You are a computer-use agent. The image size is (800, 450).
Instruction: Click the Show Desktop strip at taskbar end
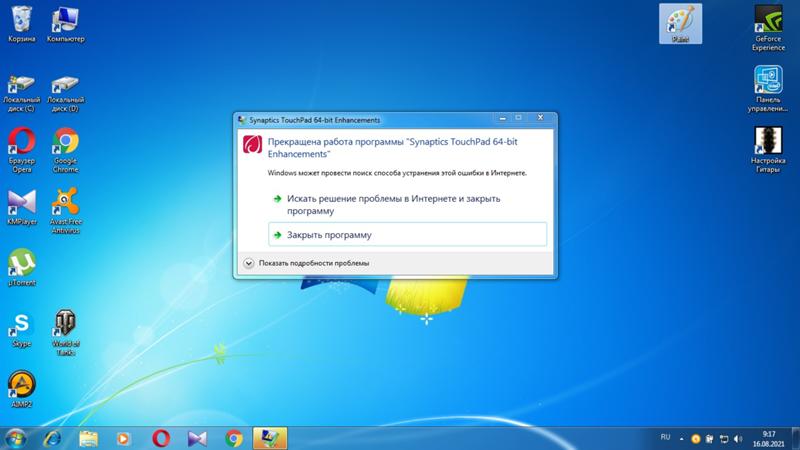point(796,438)
